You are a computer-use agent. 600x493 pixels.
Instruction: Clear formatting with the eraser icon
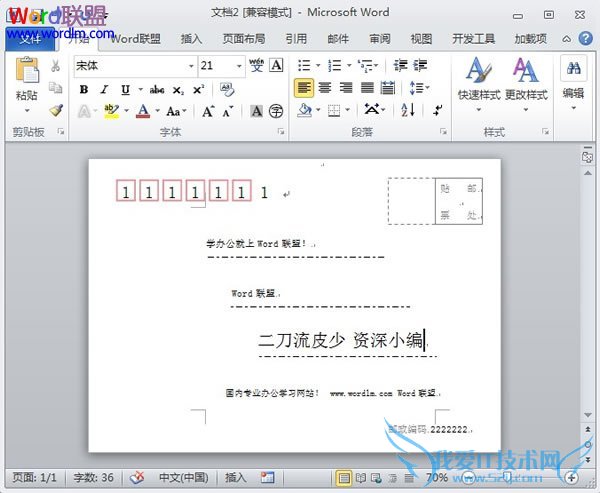227,90
